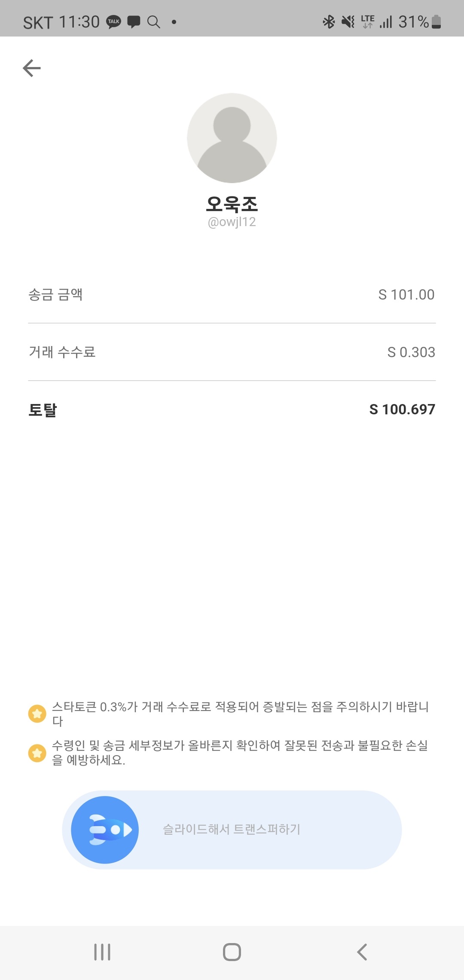The width and height of the screenshot is (464, 980).
Task: Tap the muted sound status icon
Action: point(348,21)
